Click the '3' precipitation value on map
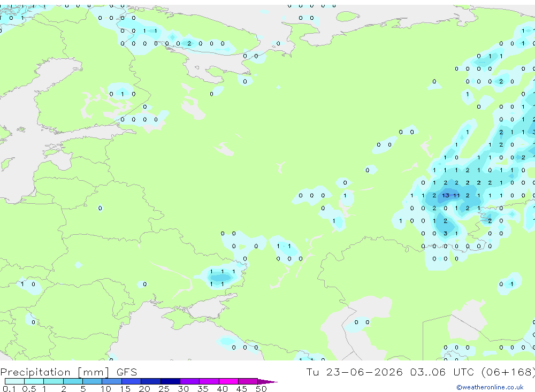 click(x=445, y=233)
